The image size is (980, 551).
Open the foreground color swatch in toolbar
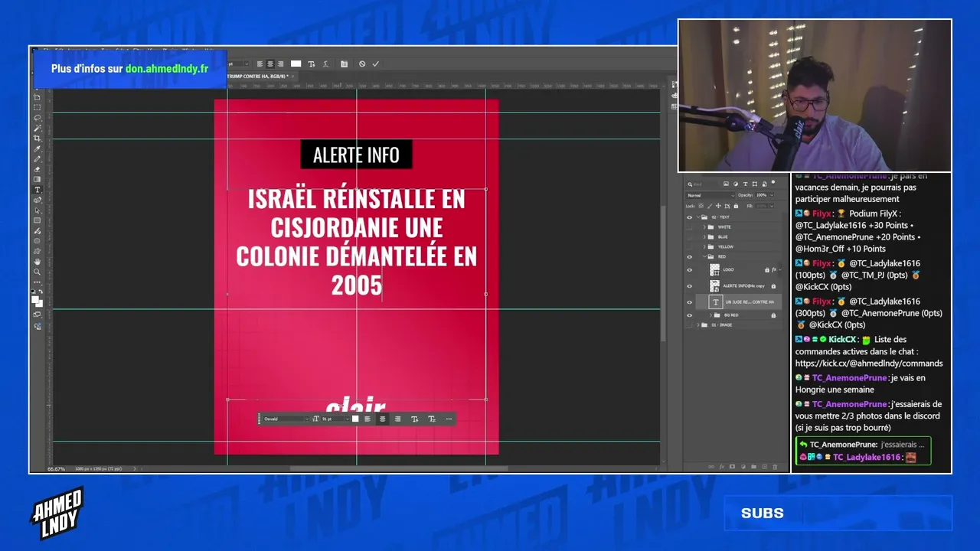pos(35,299)
